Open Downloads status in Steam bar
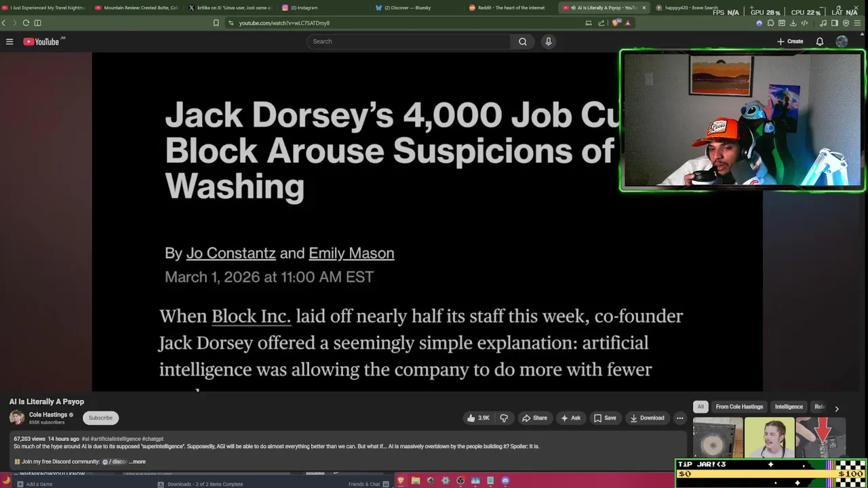This screenshot has height=488, width=868. [200, 484]
